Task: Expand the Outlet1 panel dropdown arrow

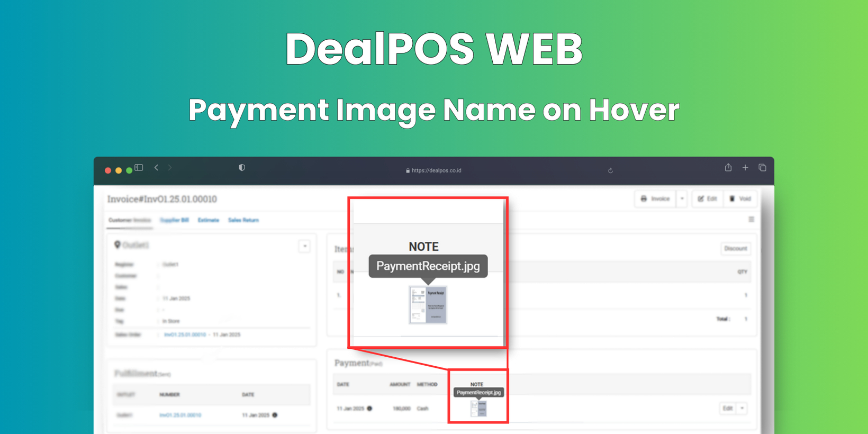Action: [304, 246]
